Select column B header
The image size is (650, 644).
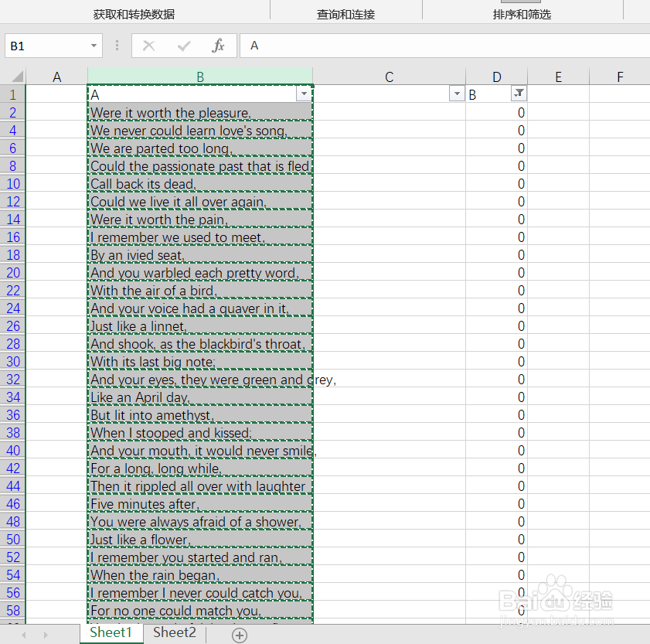[200, 77]
